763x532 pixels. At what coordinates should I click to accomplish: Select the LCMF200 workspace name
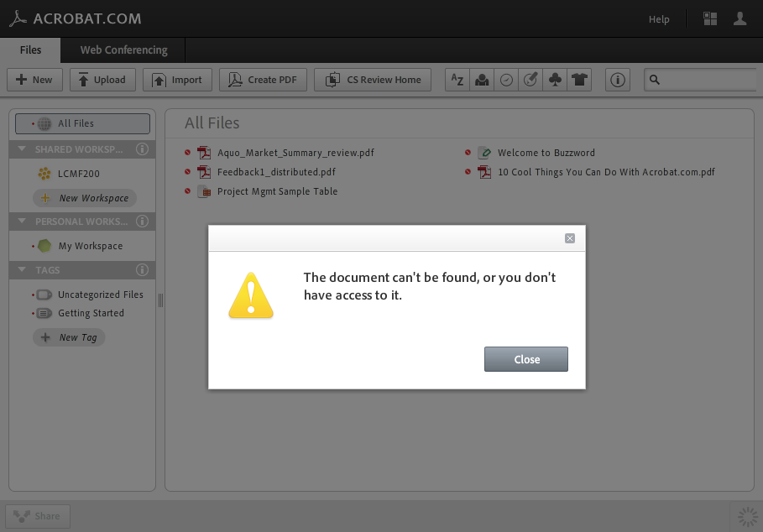[79, 174]
